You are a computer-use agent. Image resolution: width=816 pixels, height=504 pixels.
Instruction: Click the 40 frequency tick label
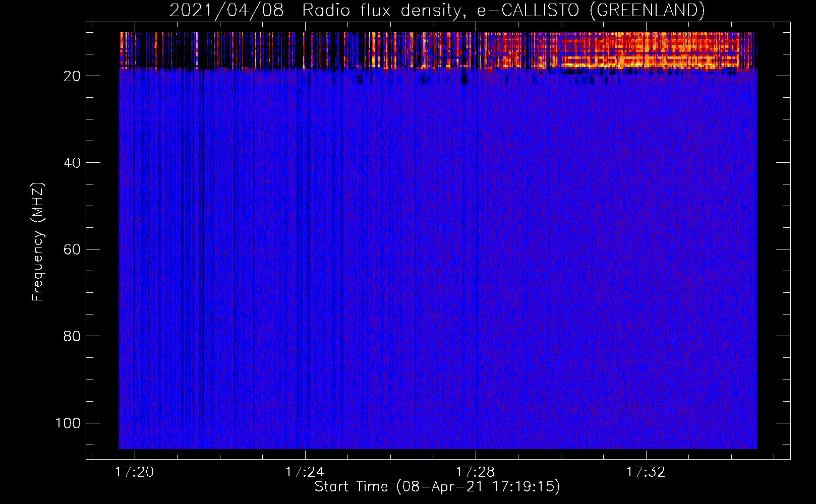pos(72,163)
